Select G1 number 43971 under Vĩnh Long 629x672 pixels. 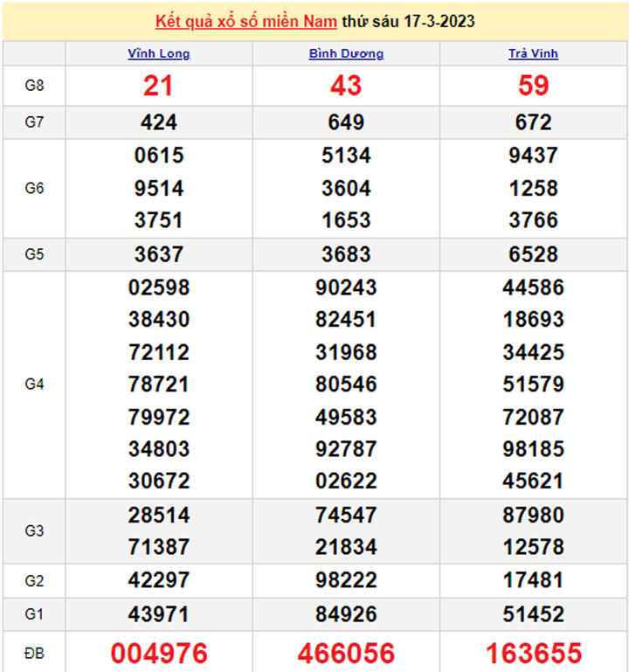pos(158,613)
